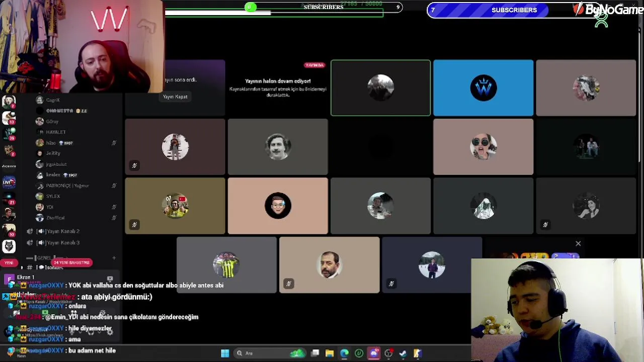644x362 pixels.
Task: Click muted mic icon on black-white woman tile
Action: coord(545,224)
